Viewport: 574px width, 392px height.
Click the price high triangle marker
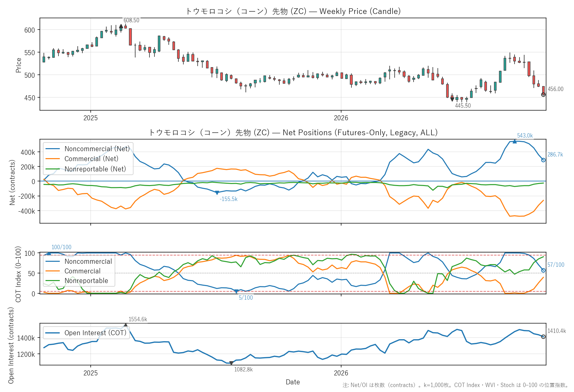pyautogui.click(x=121, y=26)
